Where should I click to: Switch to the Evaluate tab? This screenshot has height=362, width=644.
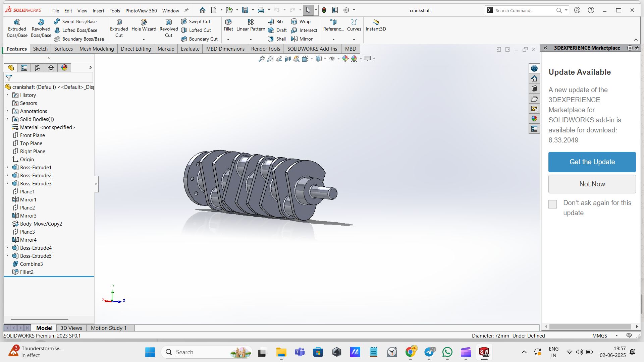[190, 49]
